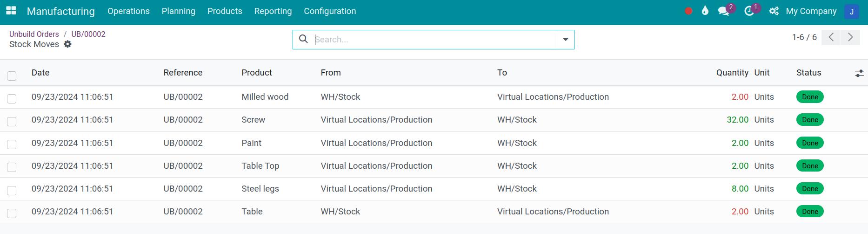Open the Stock Moves gear actions menu
868x234 pixels.
pos(67,44)
